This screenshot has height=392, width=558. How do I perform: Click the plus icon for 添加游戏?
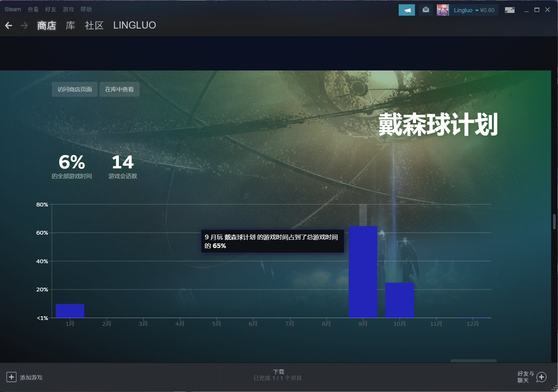tap(11, 377)
